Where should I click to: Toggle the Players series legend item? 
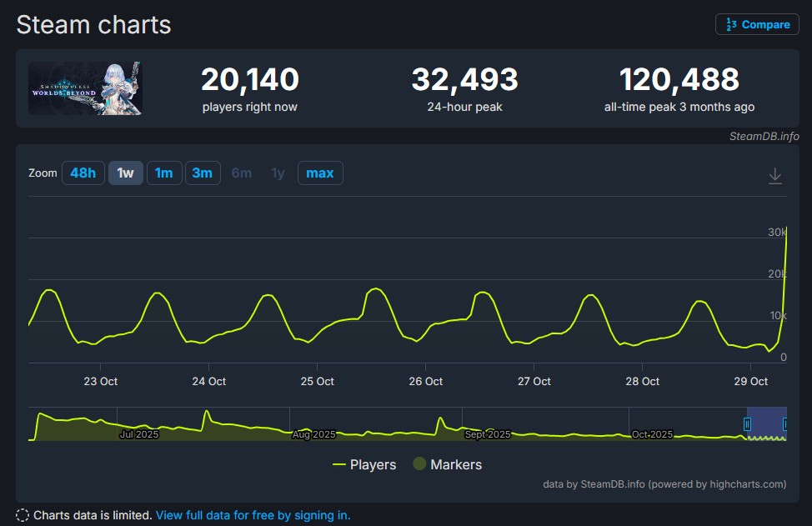tap(364, 464)
